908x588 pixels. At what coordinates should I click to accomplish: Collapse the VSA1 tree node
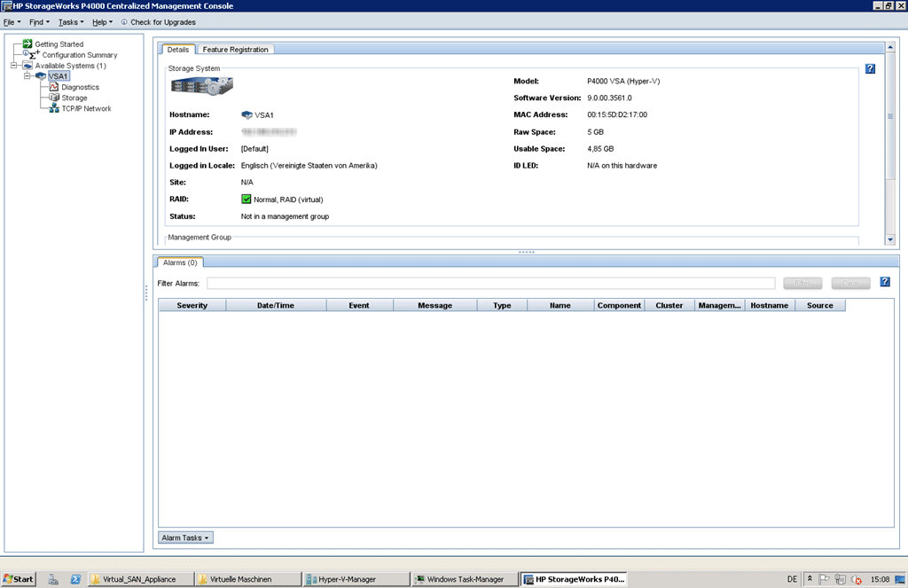[27, 76]
